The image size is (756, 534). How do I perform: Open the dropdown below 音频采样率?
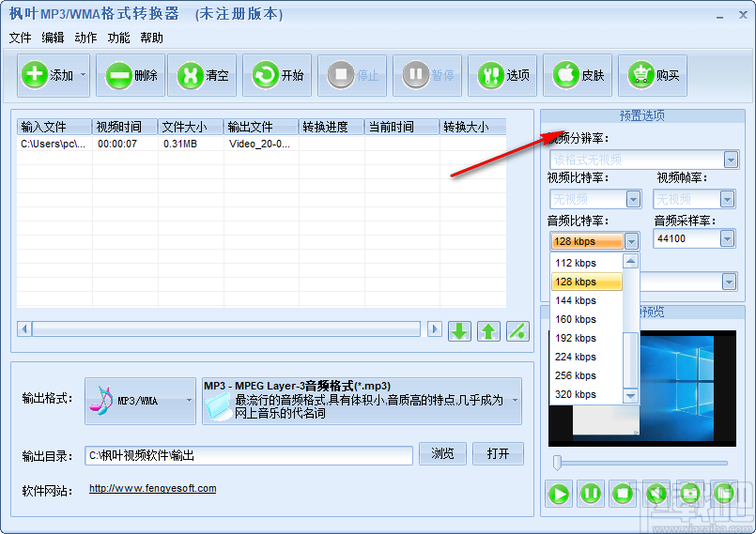[730, 282]
